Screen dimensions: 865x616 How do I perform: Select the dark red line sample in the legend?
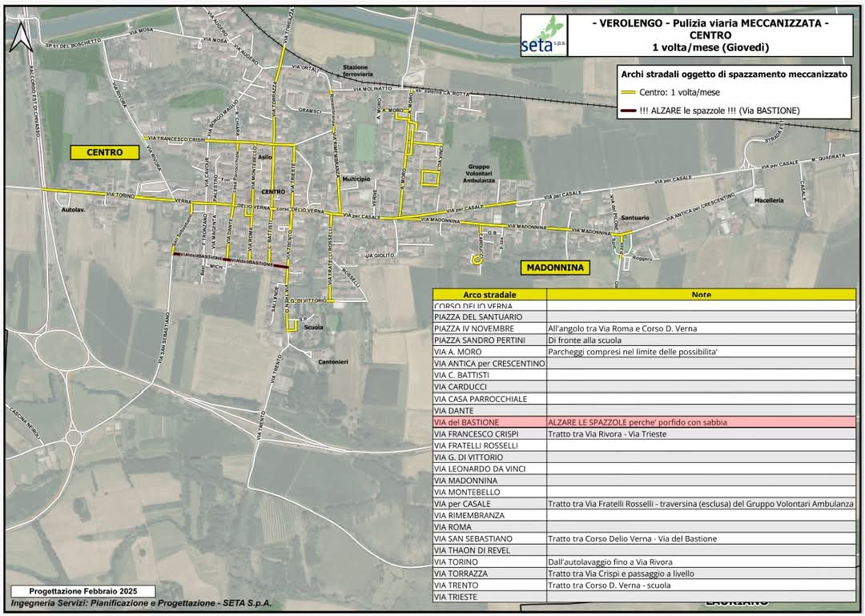tap(628, 111)
